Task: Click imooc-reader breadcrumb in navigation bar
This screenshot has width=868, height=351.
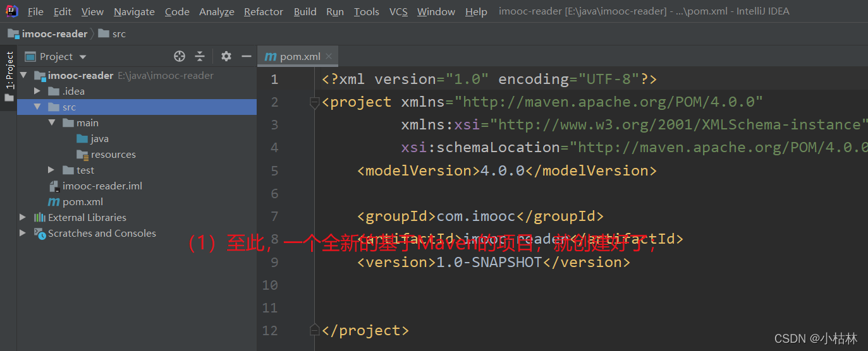Action: tap(54, 34)
